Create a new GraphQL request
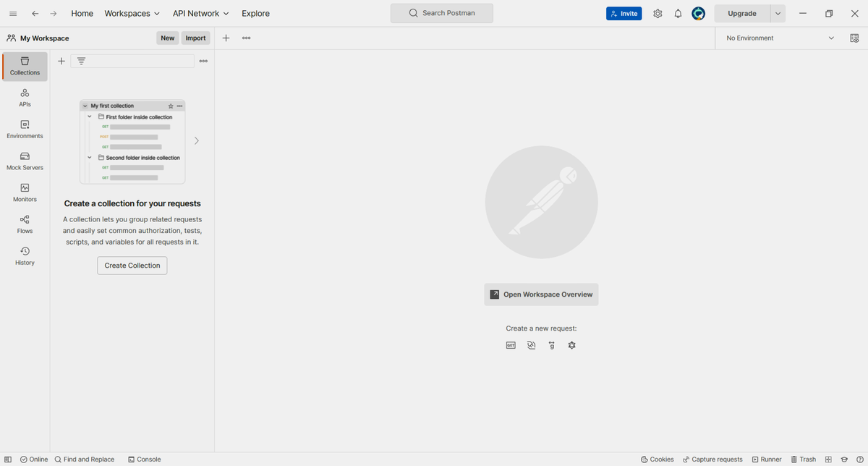Image resolution: width=868 pixels, height=466 pixels. 571,345
